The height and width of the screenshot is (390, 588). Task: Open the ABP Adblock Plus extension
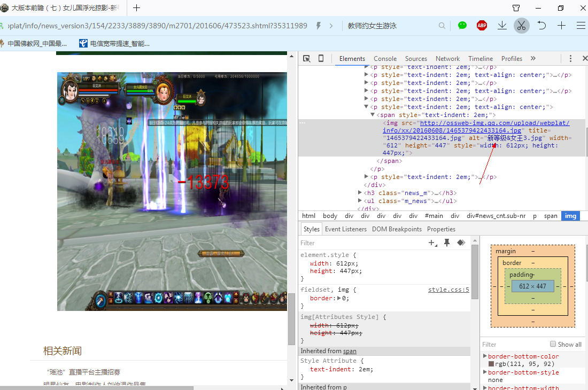pyautogui.click(x=482, y=26)
